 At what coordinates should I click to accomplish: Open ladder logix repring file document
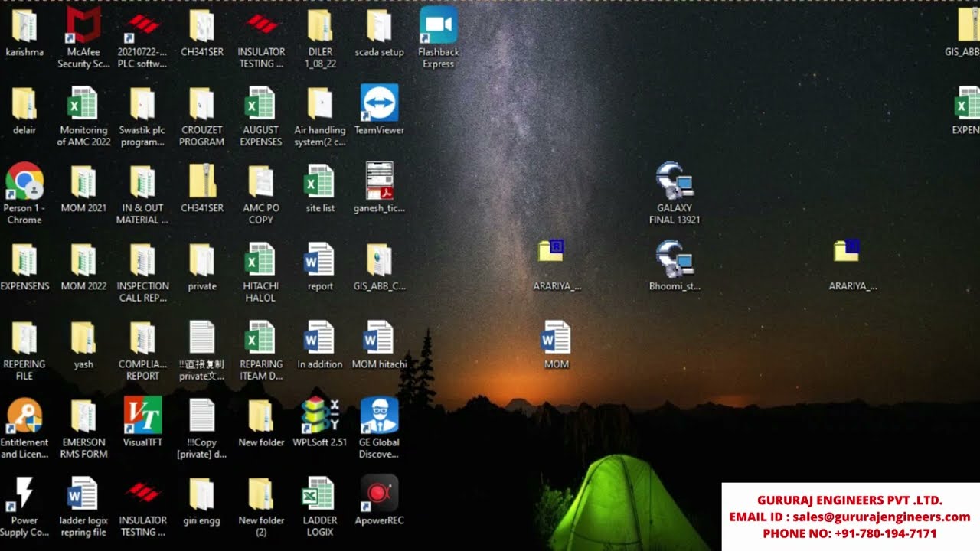coord(83,506)
